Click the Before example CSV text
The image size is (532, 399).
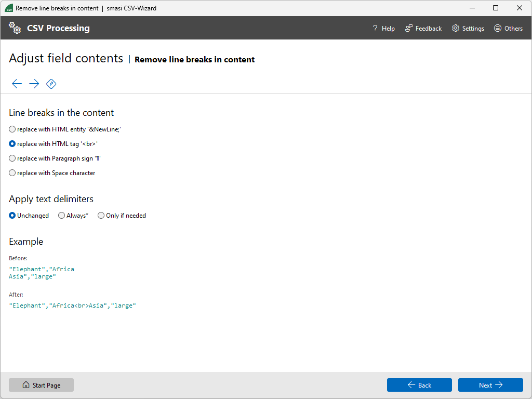click(42, 272)
